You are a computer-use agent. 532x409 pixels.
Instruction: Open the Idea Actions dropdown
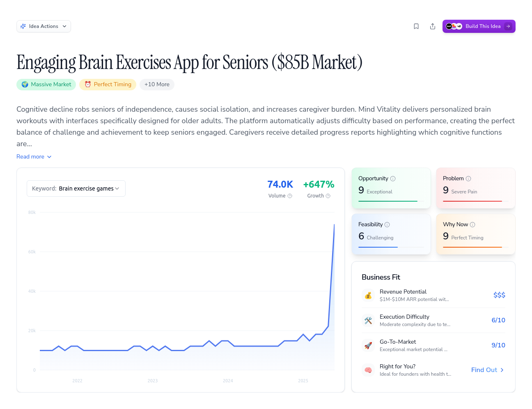(44, 26)
